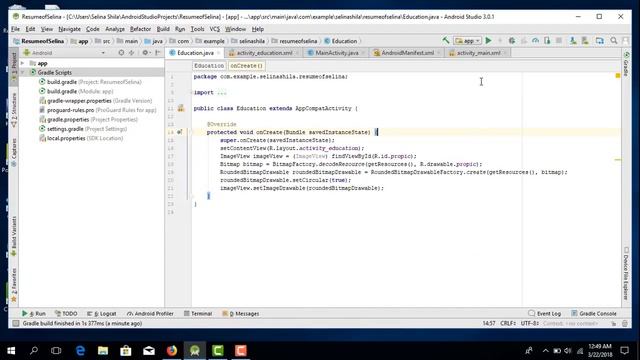Open the VCS menu

pyautogui.click(x=215, y=29)
